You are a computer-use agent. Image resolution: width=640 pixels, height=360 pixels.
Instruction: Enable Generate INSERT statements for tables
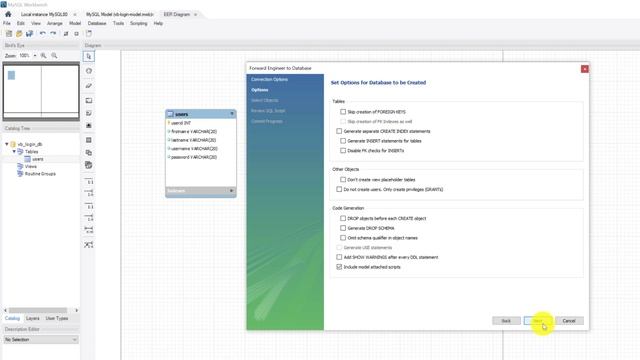point(343,141)
